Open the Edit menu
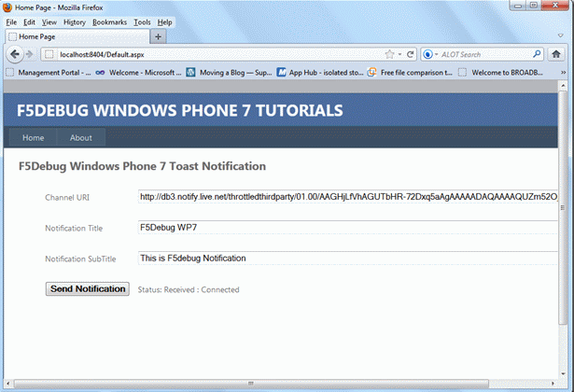The height and width of the screenshot is (392, 574). [x=29, y=22]
